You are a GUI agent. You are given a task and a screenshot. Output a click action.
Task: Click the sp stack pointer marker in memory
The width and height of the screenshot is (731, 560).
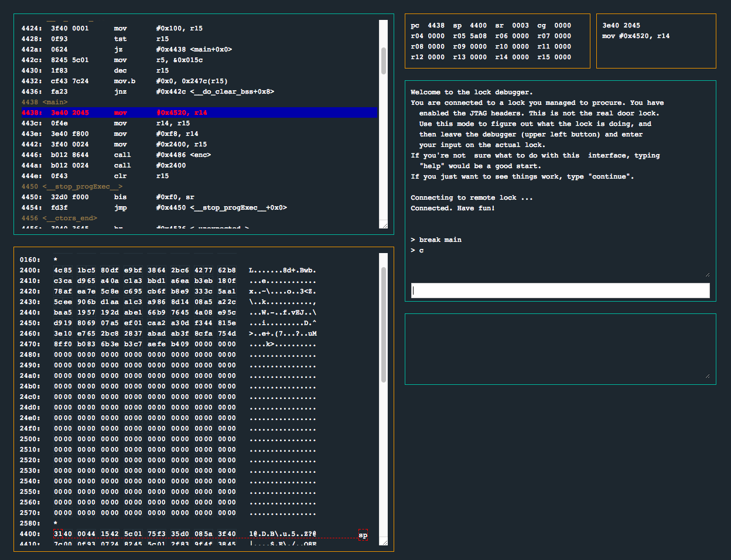click(363, 535)
